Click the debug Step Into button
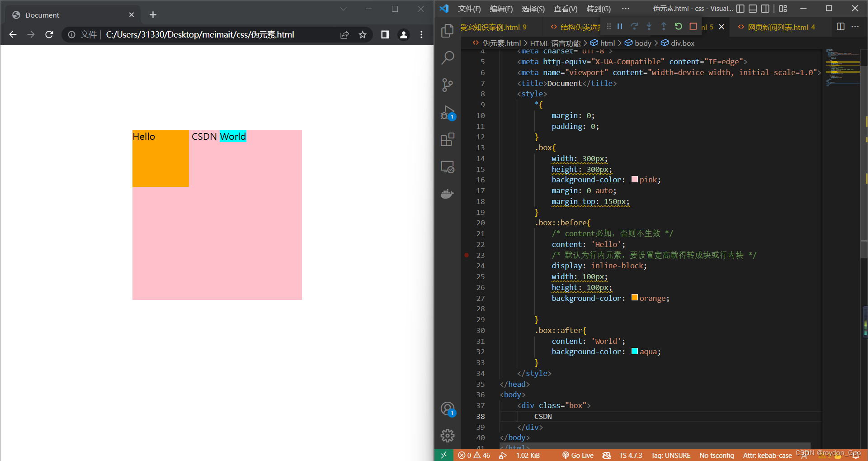Image resolution: width=868 pixels, height=461 pixels. tap(649, 27)
